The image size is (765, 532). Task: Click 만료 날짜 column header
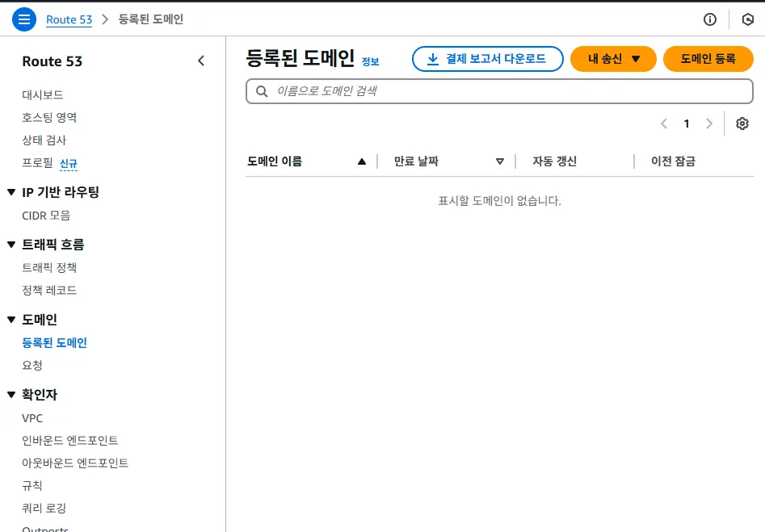(x=416, y=161)
